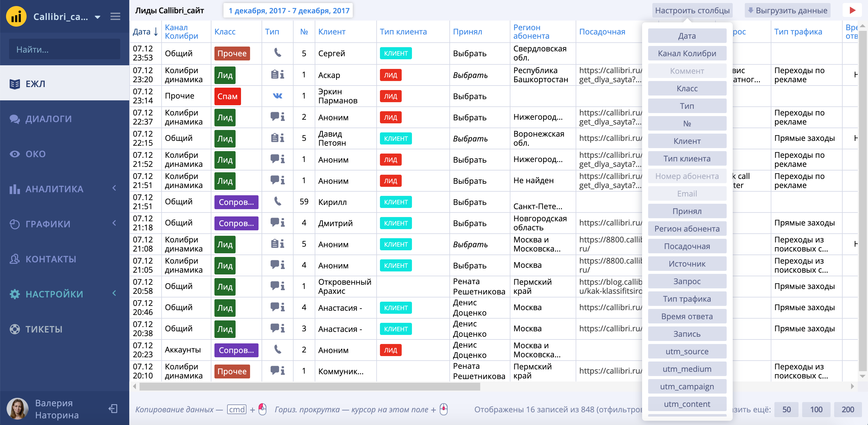
Task: Click the Выгрузить данные button
Action: coord(787,11)
